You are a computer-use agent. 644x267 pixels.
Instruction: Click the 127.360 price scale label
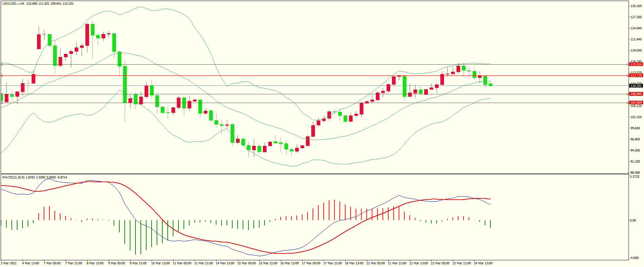coord(636,17)
